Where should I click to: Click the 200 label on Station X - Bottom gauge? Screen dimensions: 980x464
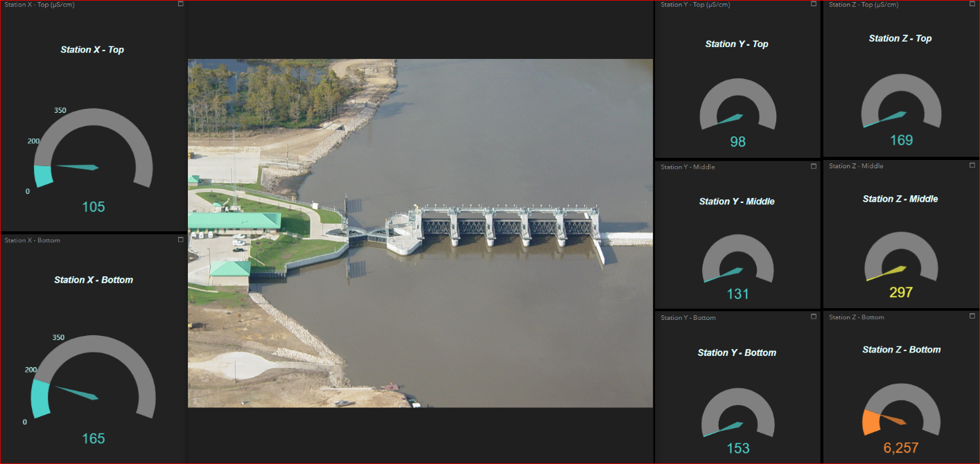(x=30, y=370)
